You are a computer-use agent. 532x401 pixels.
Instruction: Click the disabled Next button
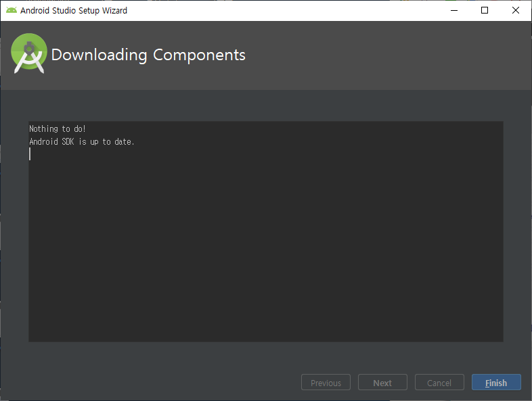pos(382,382)
